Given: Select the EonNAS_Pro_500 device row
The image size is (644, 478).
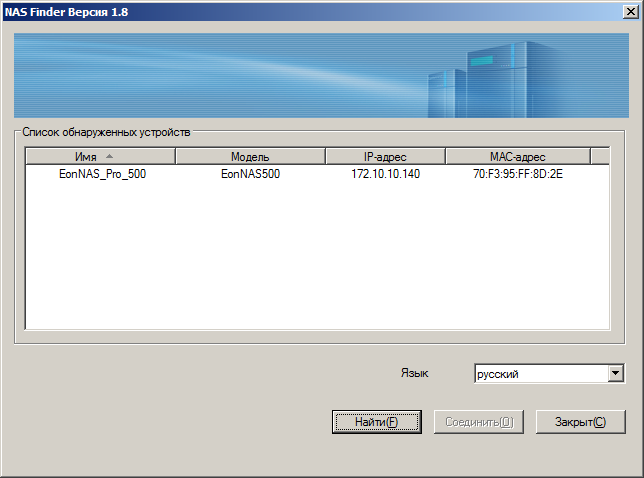Looking at the screenshot, I should tap(317, 174).
